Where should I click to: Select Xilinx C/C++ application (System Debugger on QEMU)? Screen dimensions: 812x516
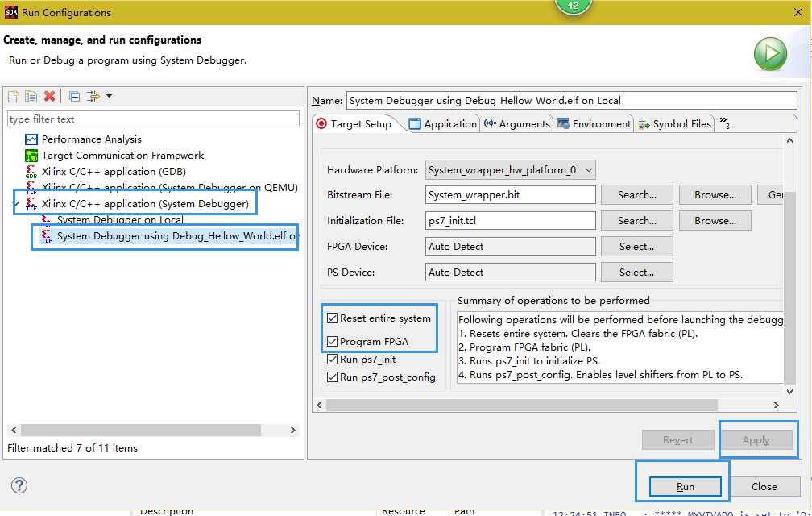169,188
